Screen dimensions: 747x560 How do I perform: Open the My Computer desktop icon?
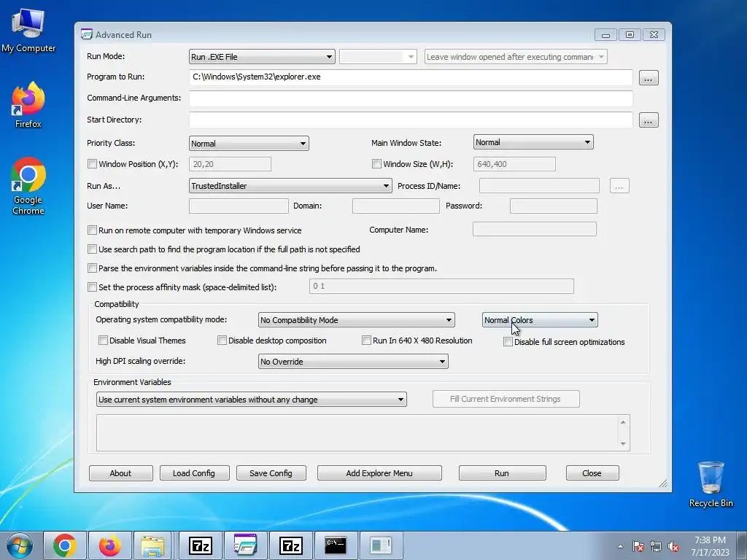tap(28, 29)
